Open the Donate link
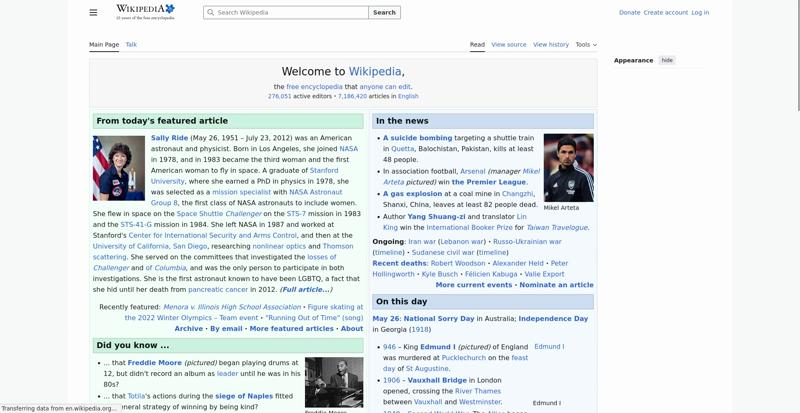This screenshot has height=413, width=800. (x=629, y=13)
